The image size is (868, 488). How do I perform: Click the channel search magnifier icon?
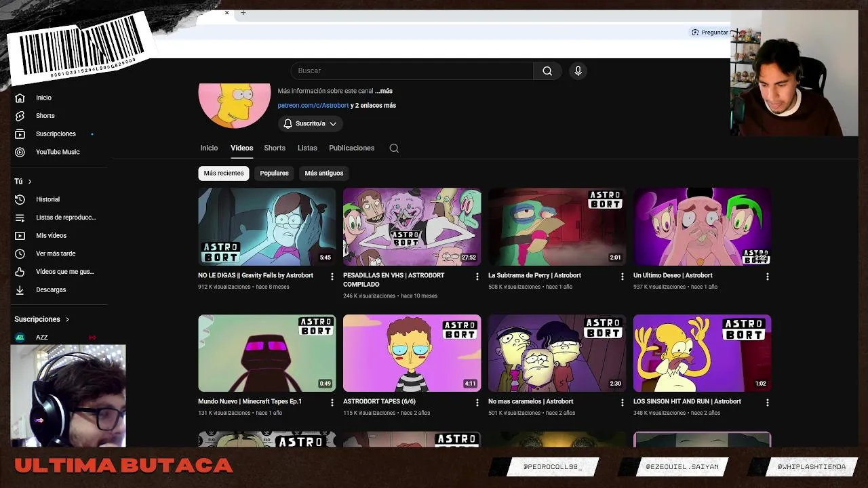(x=394, y=148)
